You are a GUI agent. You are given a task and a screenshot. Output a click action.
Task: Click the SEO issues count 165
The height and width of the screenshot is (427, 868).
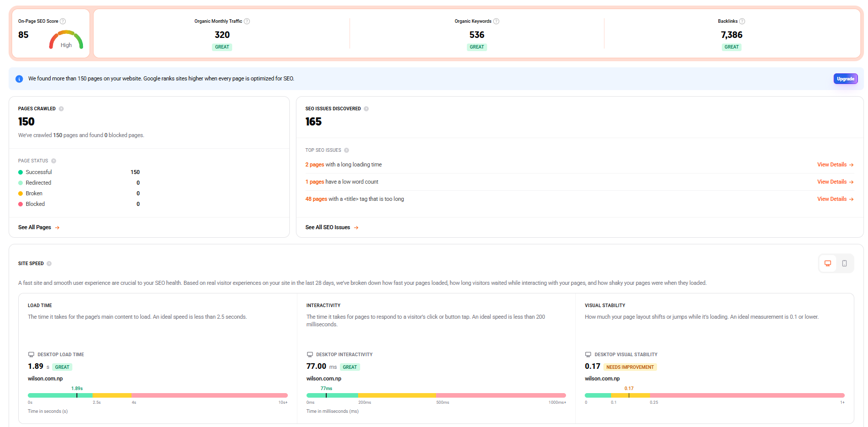coord(314,122)
